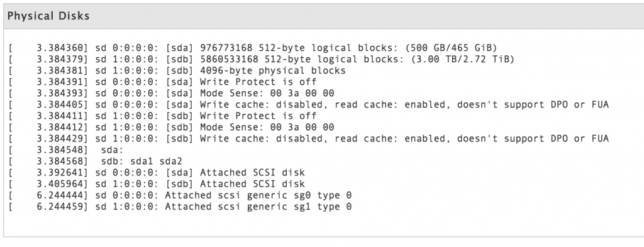Click the sda Mode Sense line
The image size is (644, 247).
[171, 93]
